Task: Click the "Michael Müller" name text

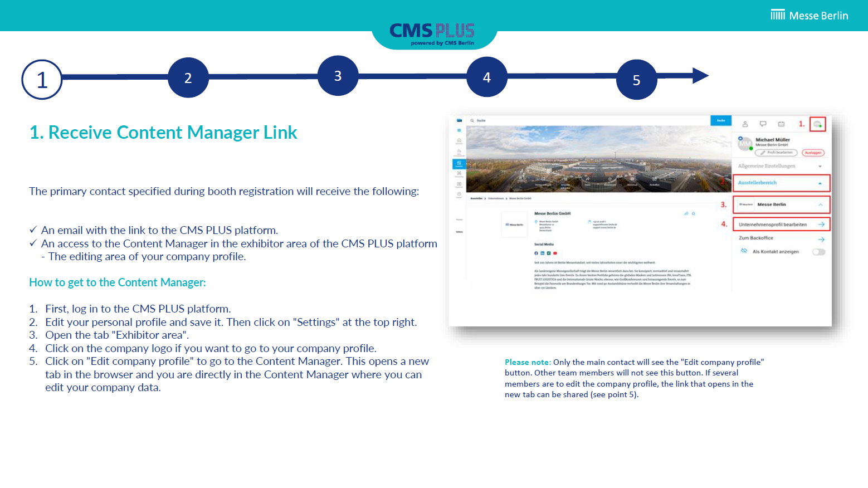Action: click(x=773, y=140)
